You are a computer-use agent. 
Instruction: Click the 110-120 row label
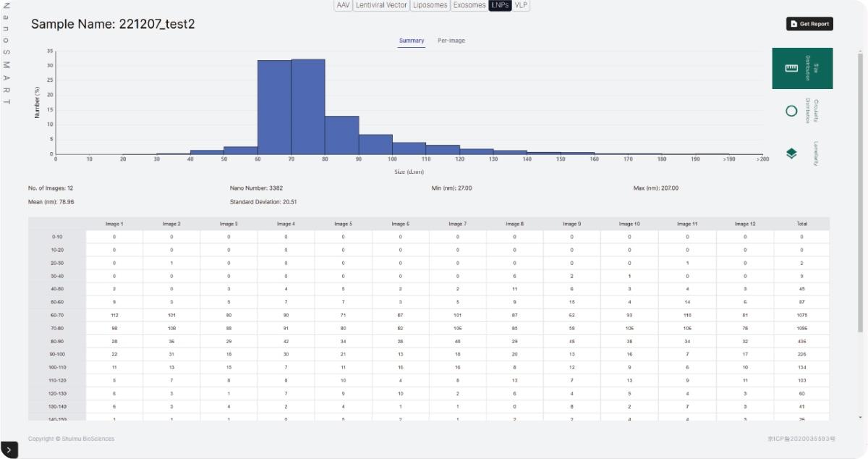(x=57, y=380)
